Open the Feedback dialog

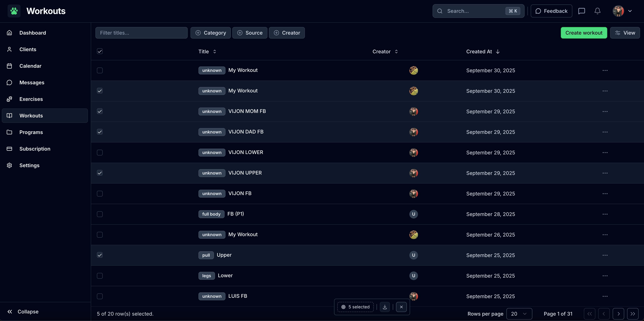(x=551, y=11)
